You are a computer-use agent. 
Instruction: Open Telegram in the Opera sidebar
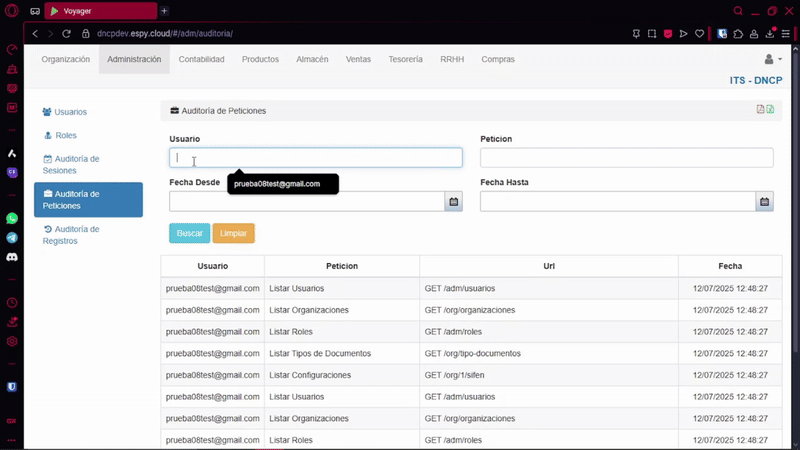pyautogui.click(x=12, y=238)
